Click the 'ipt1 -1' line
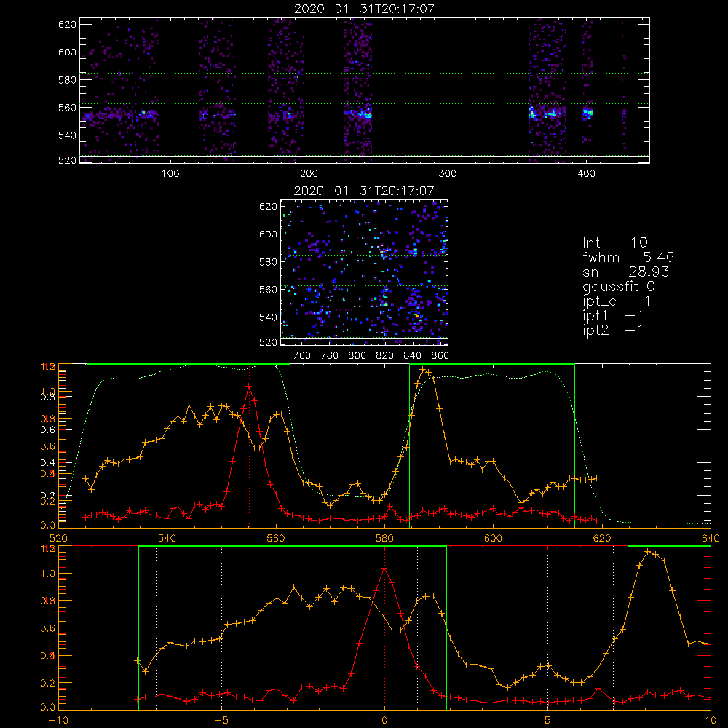 point(613,316)
